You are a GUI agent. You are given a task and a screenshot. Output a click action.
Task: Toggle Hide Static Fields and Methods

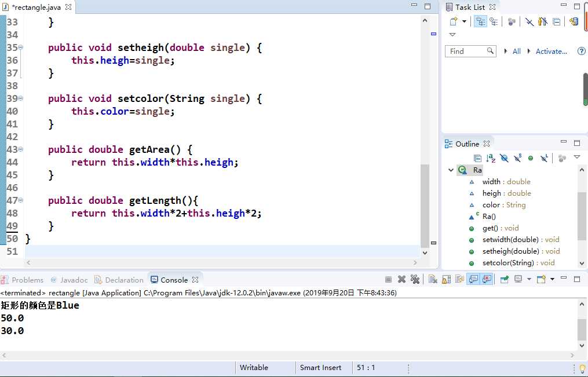517,158
